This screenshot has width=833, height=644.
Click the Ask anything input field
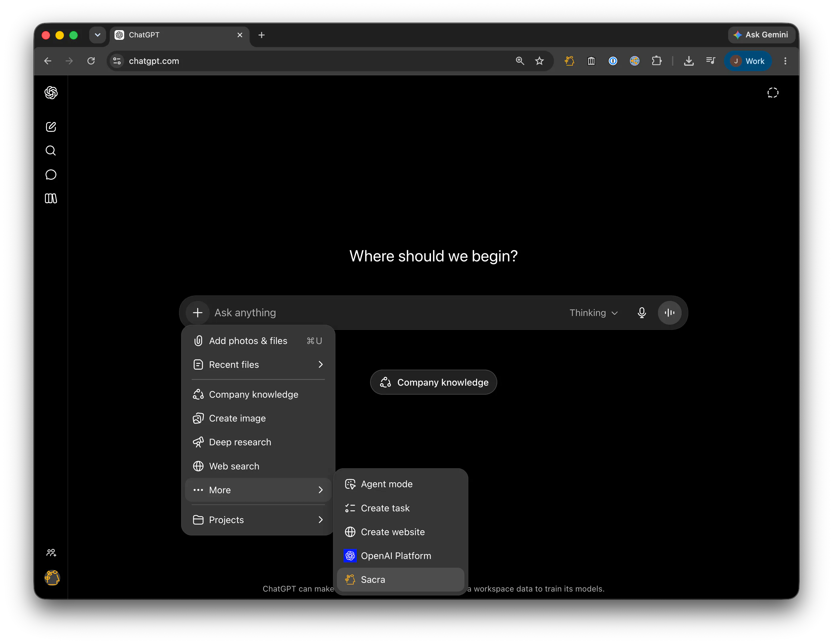point(387,313)
